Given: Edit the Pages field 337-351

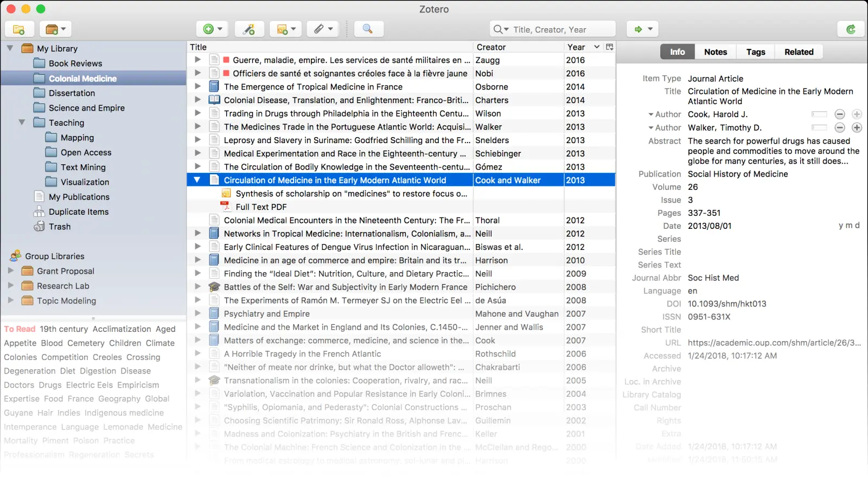Looking at the screenshot, I should pos(704,213).
